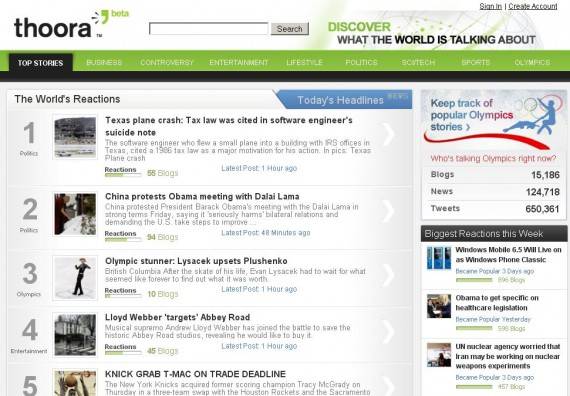Switch to the Business tab
Viewport: 570px width, 396px height.
(x=104, y=63)
